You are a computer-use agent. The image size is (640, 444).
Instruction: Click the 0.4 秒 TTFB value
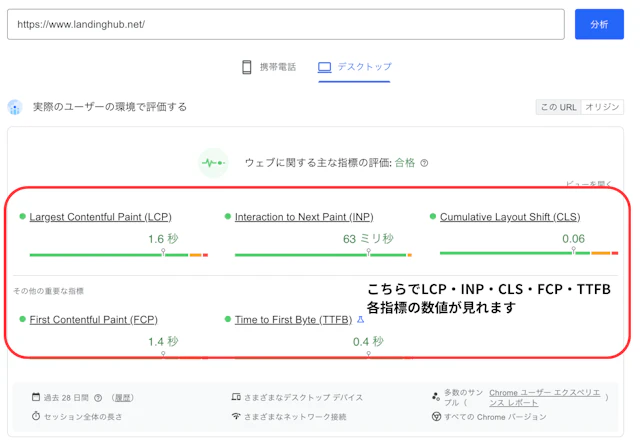pyautogui.click(x=368, y=341)
